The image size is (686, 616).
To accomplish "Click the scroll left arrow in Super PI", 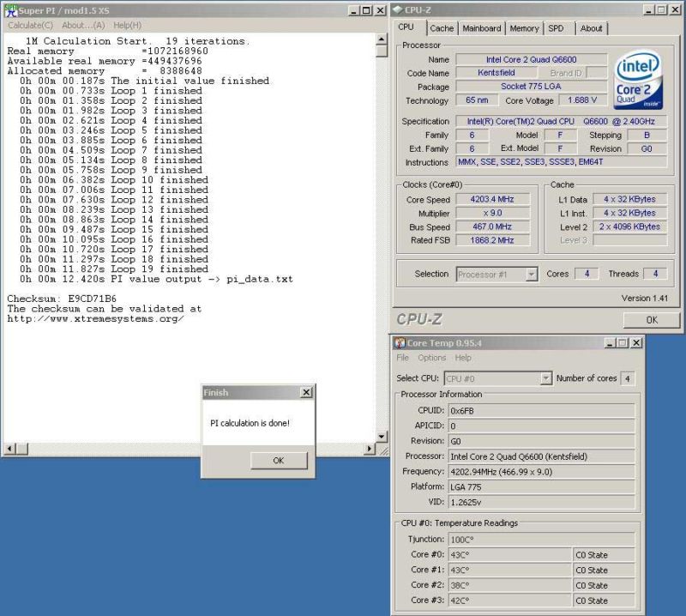I will click(x=9, y=449).
